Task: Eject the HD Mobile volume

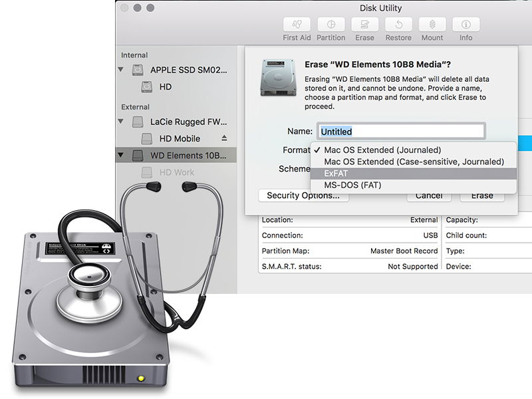Action: click(224, 138)
